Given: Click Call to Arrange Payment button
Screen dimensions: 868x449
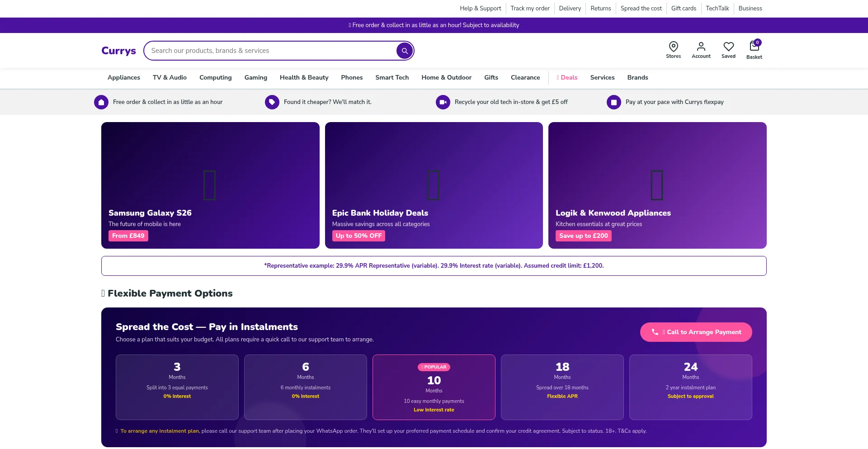Looking at the screenshot, I should 696,332.
